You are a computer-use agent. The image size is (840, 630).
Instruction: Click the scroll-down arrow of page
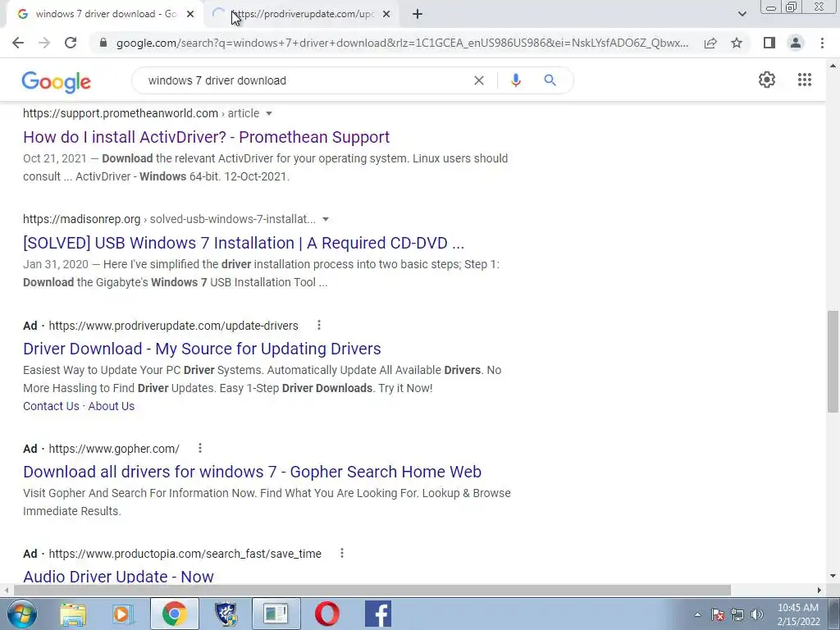(x=833, y=576)
